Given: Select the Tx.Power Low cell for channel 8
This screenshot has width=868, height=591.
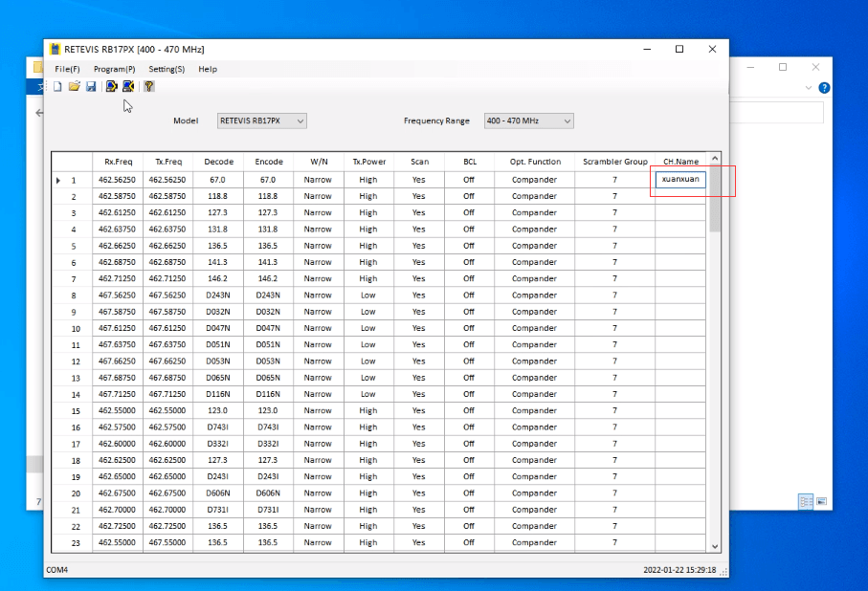Looking at the screenshot, I should coord(368,295).
